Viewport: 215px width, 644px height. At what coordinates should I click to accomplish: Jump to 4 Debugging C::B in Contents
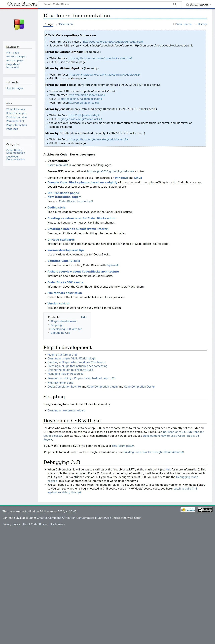59,333
